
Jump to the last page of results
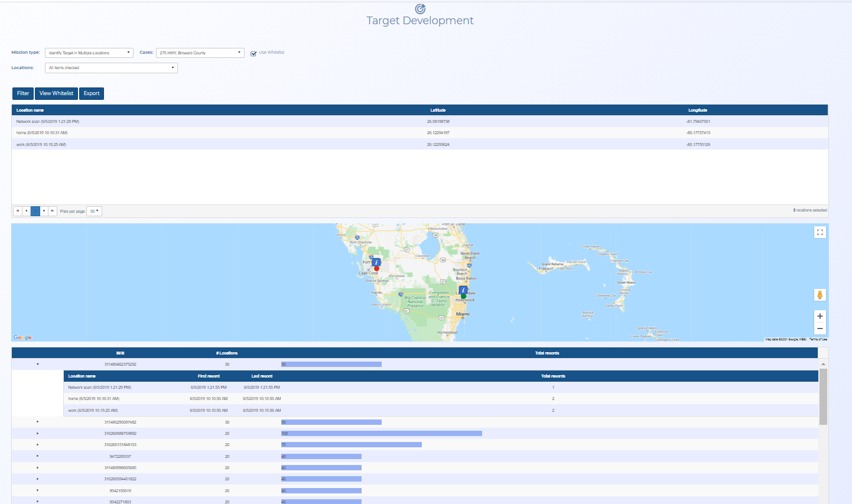coord(52,211)
